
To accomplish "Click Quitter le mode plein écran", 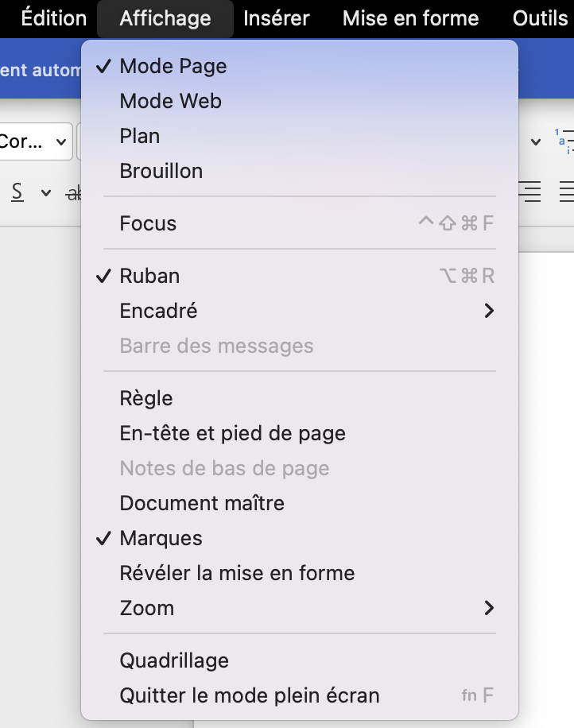I will [249, 695].
